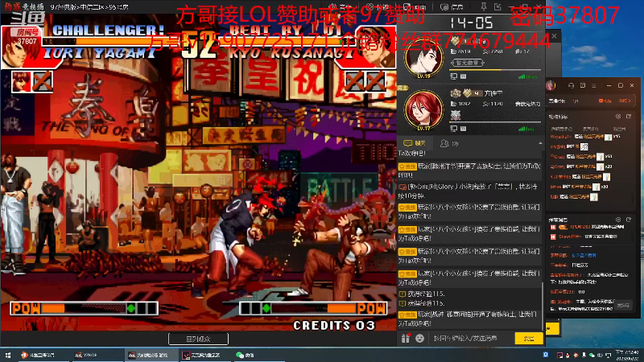Click first player's keyboard icon
Viewport: 644px width, 362px height.
tap(464, 76)
